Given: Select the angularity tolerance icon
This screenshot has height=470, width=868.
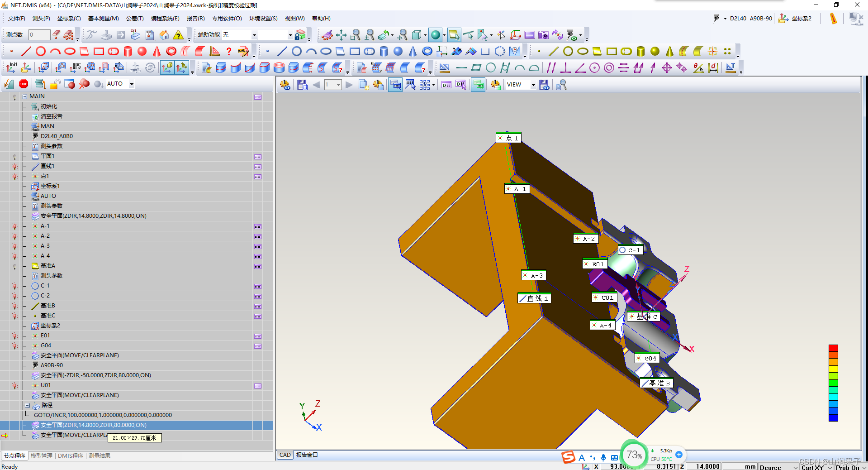Looking at the screenshot, I should point(580,68).
